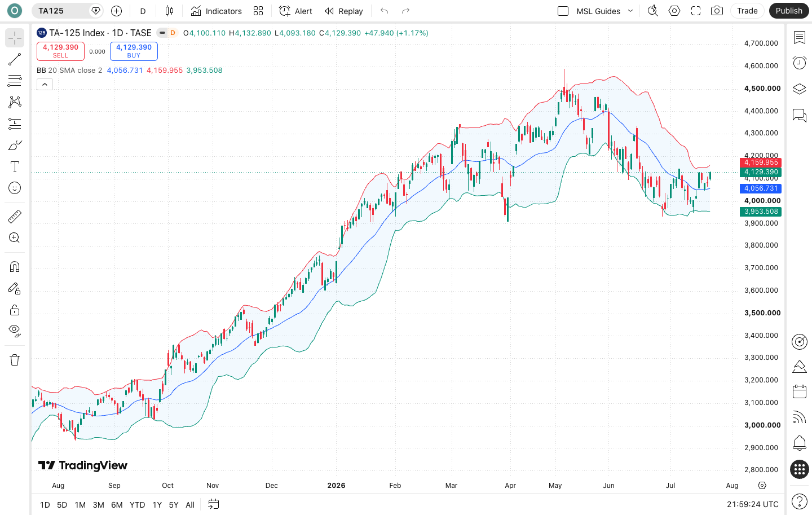Click the redo arrow

pyautogui.click(x=406, y=11)
